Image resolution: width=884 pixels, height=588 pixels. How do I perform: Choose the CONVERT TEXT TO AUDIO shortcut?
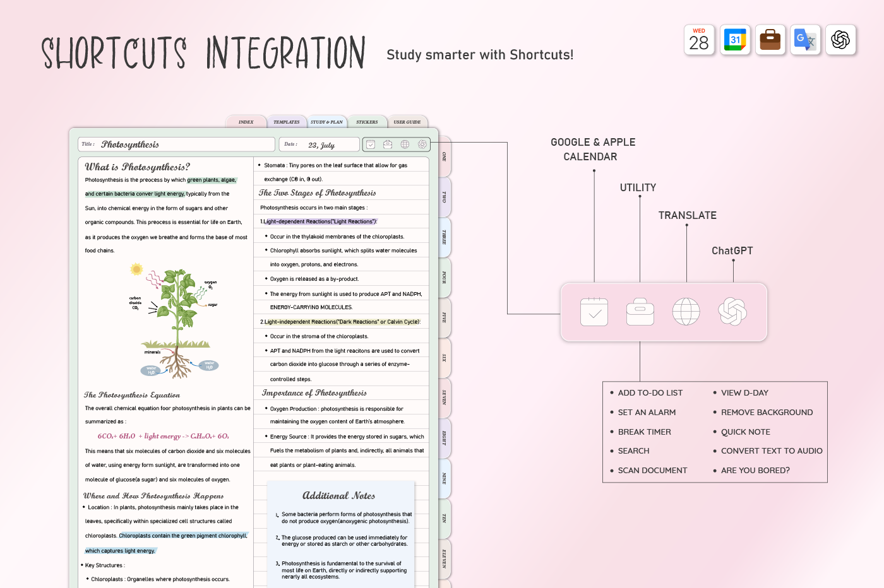coord(772,451)
